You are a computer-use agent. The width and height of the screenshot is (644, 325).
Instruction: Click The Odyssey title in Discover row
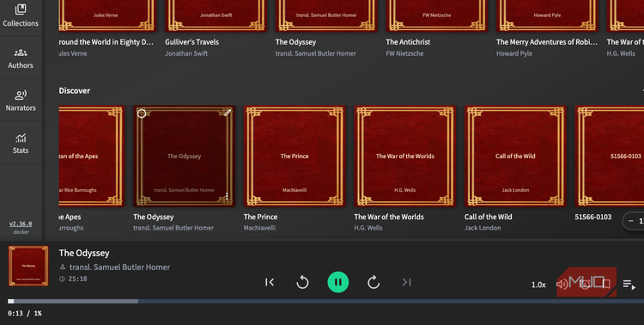click(153, 217)
